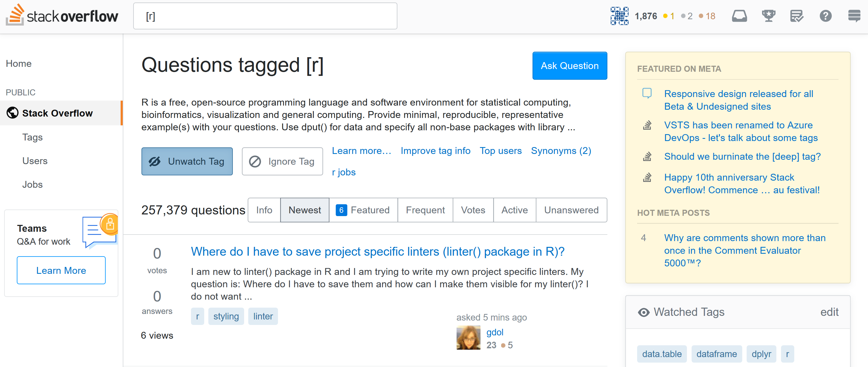Toggle the Ignore Tag button
868x367 pixels.
click(282, 161)
